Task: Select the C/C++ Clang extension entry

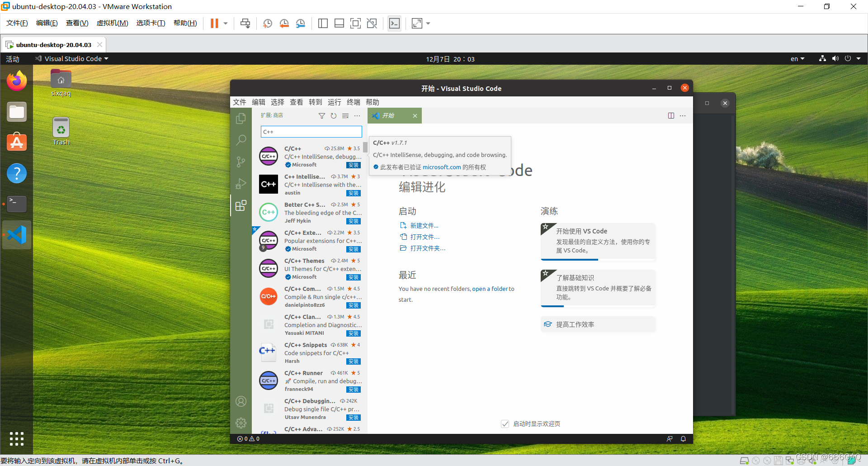Action: click(310, 325)
